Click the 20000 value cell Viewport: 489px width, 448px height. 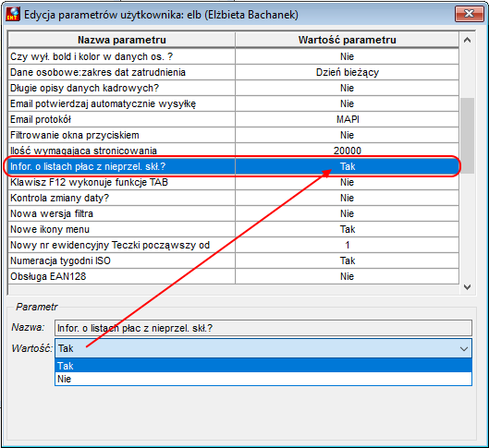[347, 151]
